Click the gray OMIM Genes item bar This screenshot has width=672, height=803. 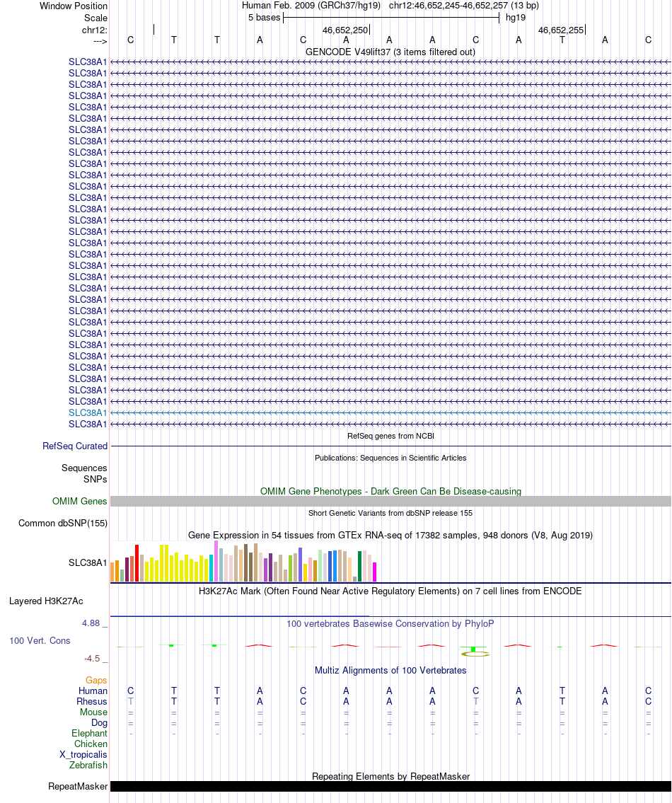390,502
